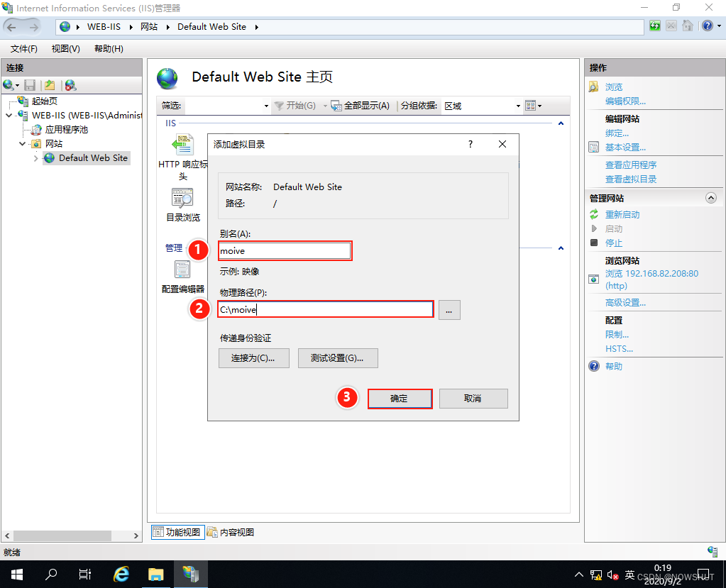Open File Explorer from taskbar
Viewport: 726px width, 588px height.
[156, 575]
